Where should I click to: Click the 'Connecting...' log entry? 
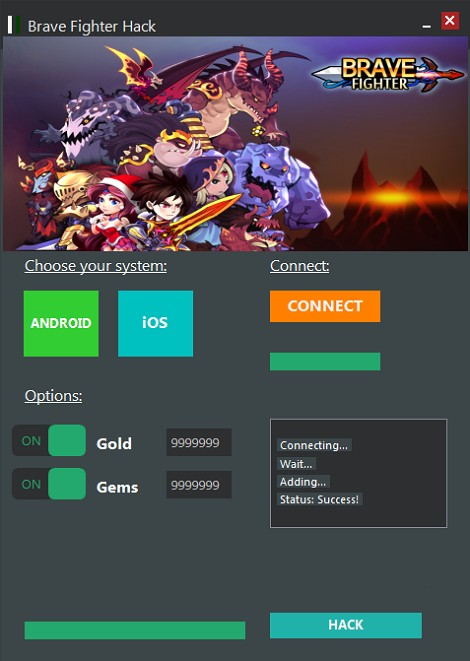coord(314,445)
